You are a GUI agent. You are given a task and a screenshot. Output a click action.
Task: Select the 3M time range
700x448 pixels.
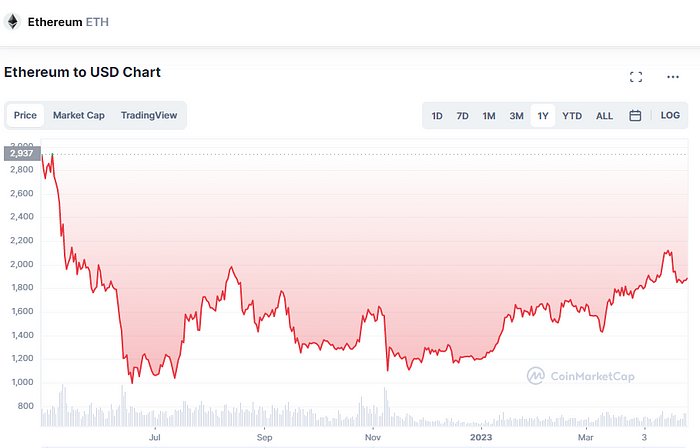[x=516, y=116]
